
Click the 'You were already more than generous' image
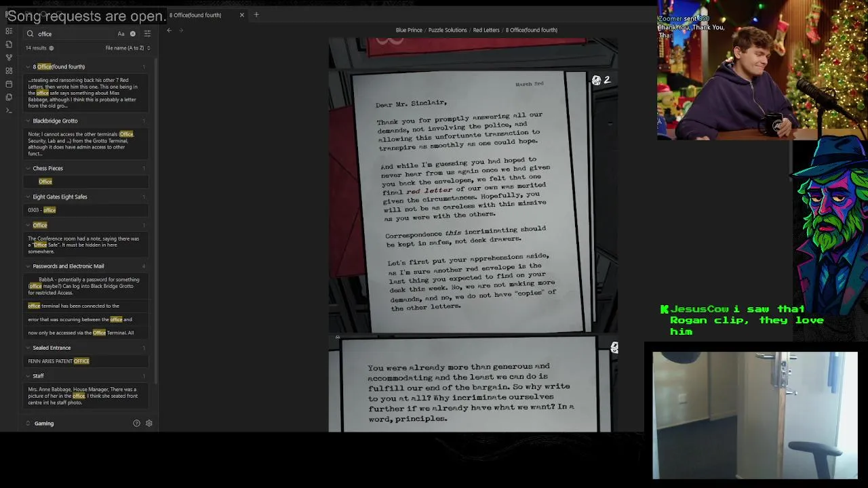point(473,384)
